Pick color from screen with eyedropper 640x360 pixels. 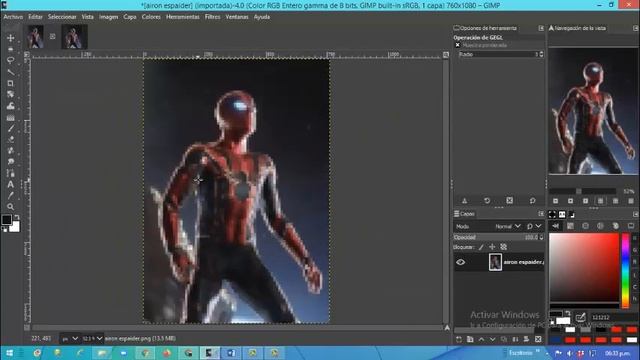tap(580, 317)
